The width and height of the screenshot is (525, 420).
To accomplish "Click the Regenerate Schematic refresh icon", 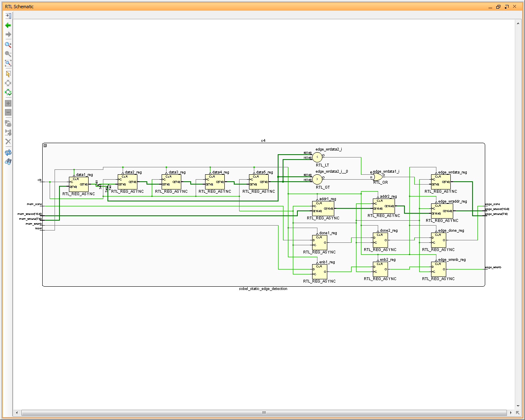I will coord(8,153).
